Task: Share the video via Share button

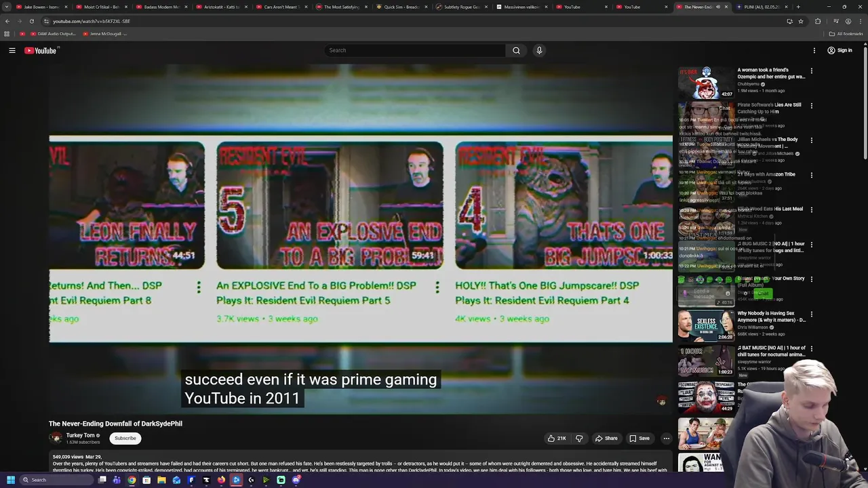Action: (x=606, y=439)
